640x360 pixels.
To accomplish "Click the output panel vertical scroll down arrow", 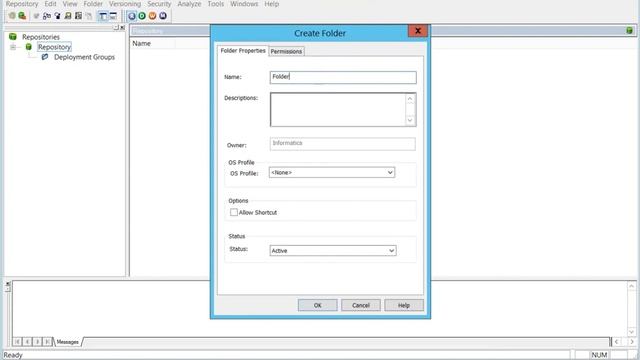I will click(631, 332).
